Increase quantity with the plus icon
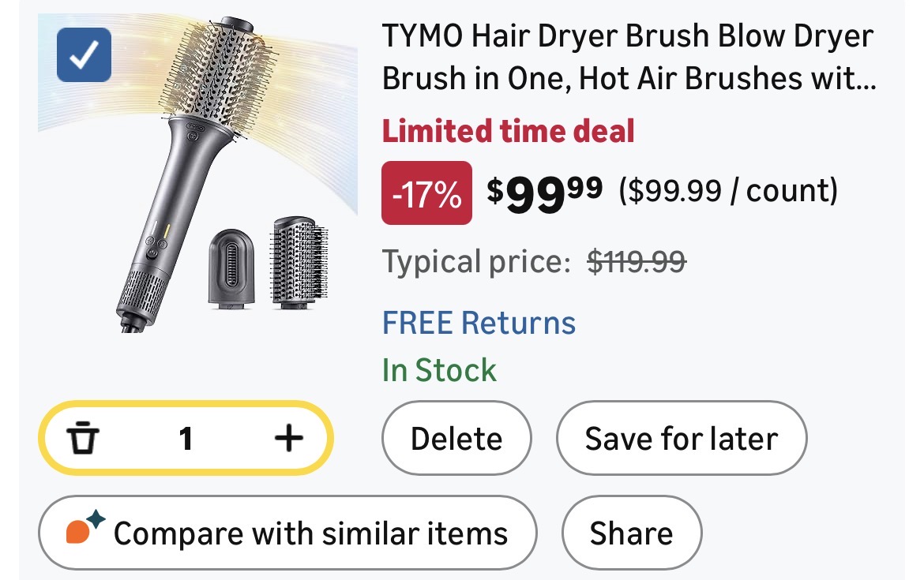 [288, 438]
